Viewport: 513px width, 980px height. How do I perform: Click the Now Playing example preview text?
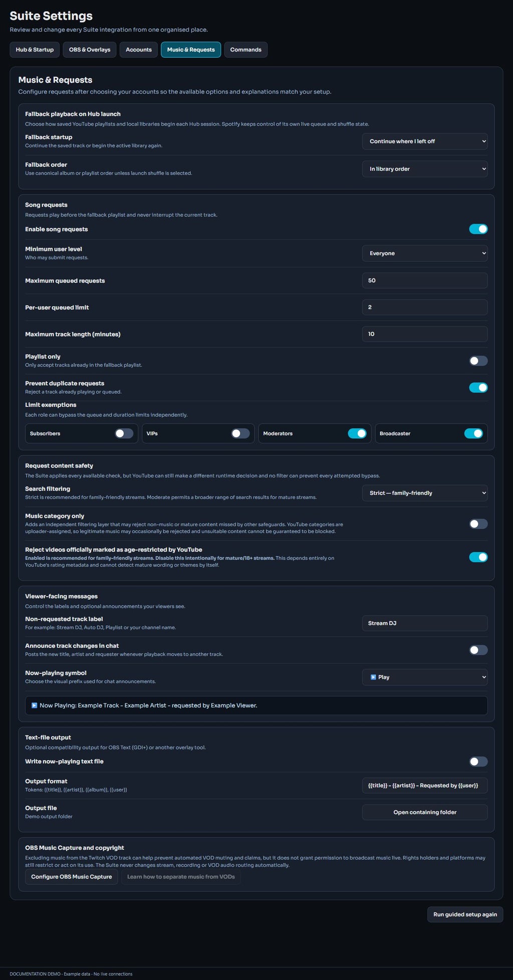click(x=144, y=705)
